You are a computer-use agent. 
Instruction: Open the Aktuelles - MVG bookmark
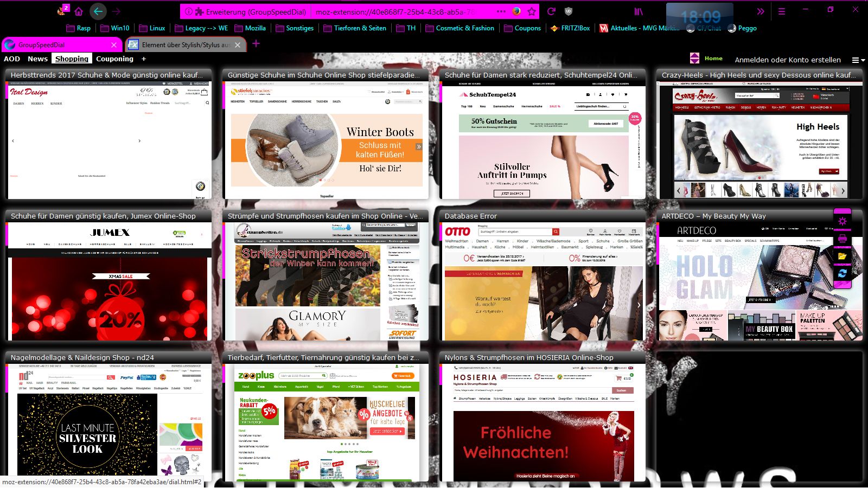[x=639, y=28]
